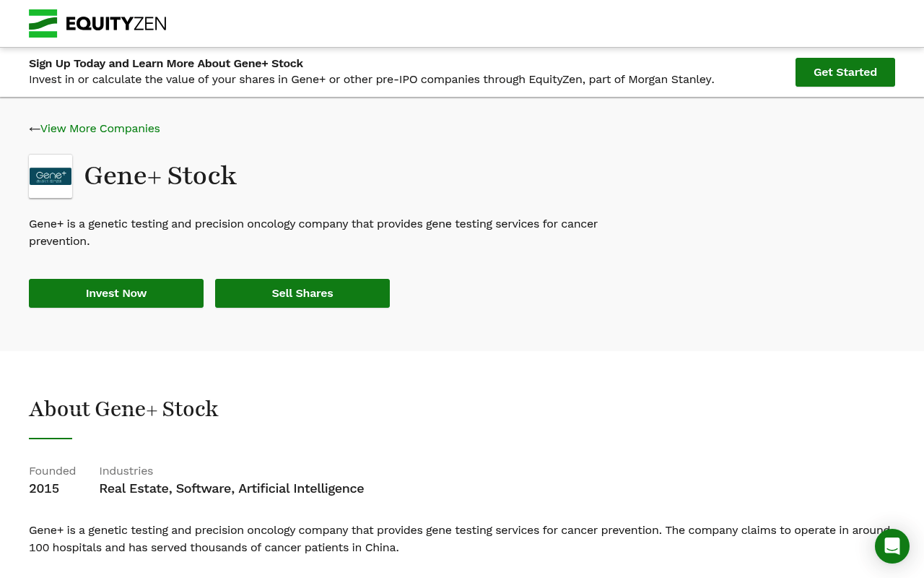This screenshot has height=578, width=924.
Task: Click the Gene+ company logo thumbnail
Action: point(51,176)
